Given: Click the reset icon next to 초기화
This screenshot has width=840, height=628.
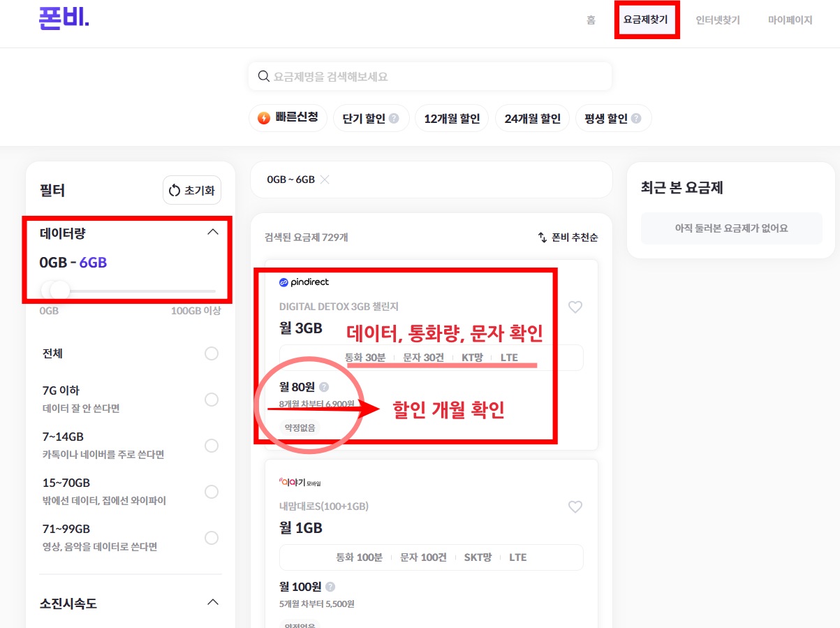Looking at the screenshot, I should (x=175, y=189).
